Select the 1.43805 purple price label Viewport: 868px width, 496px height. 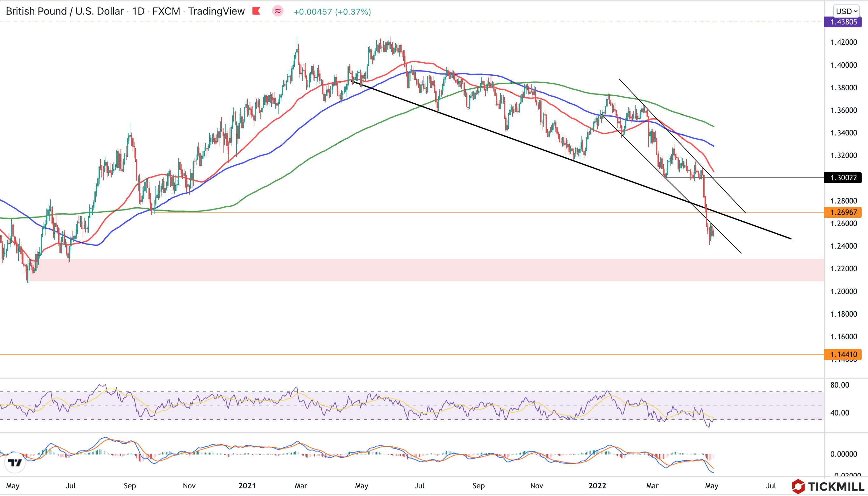[x=843, y=22]
